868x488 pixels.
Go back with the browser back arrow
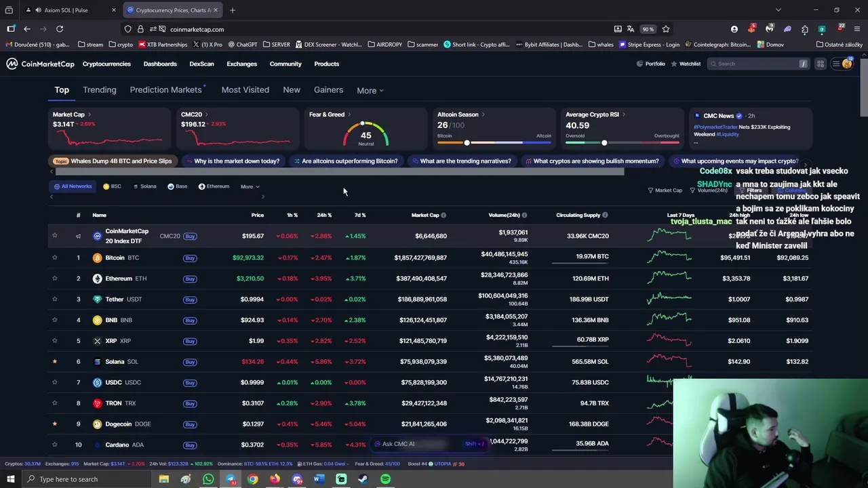(x=27, y=29)
